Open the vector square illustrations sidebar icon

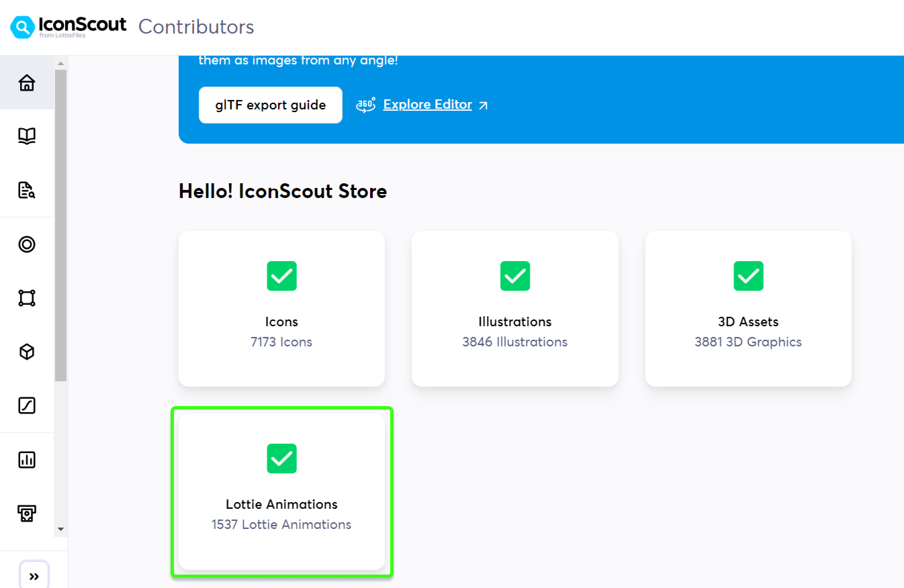click(x=27, y=298)
